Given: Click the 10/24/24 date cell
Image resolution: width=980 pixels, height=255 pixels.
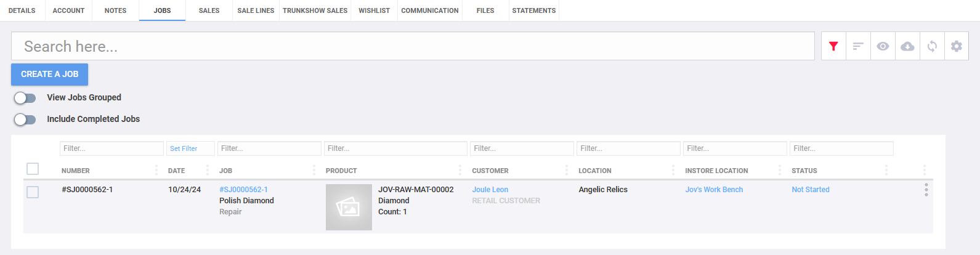Looking at the screenshot, I should (184, 190).
